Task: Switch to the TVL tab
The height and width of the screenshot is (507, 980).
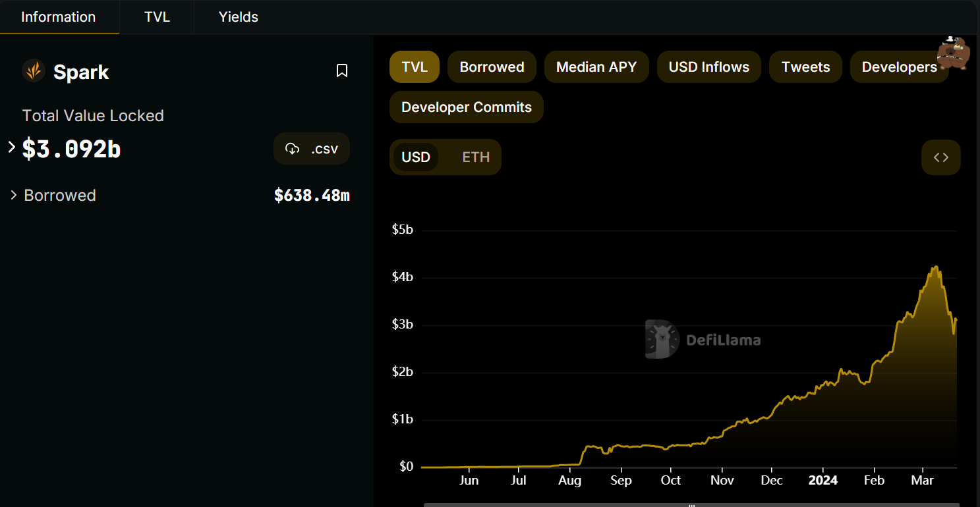Action: click(157, 17)
